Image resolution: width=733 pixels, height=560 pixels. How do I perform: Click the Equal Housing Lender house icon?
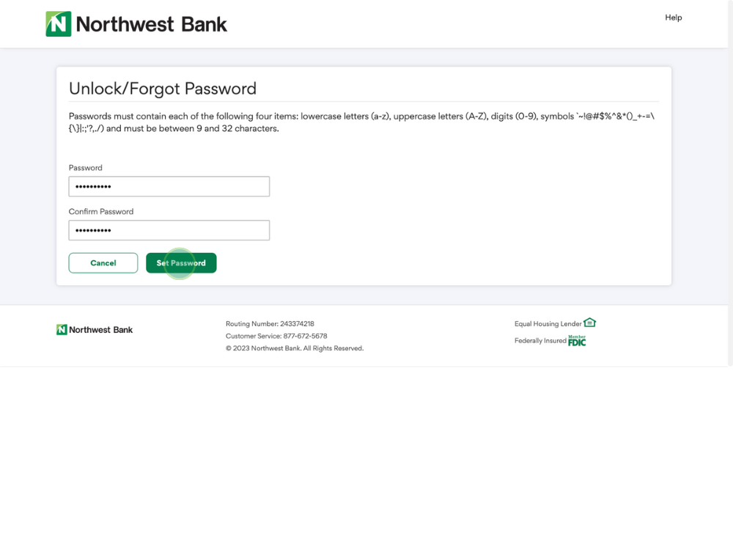(590, 323)
